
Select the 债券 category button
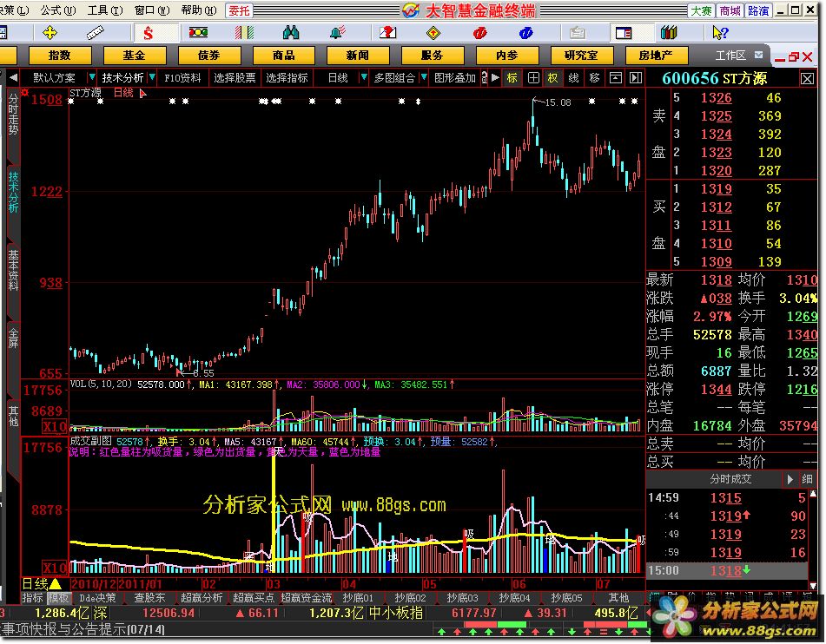pos(209,56)
